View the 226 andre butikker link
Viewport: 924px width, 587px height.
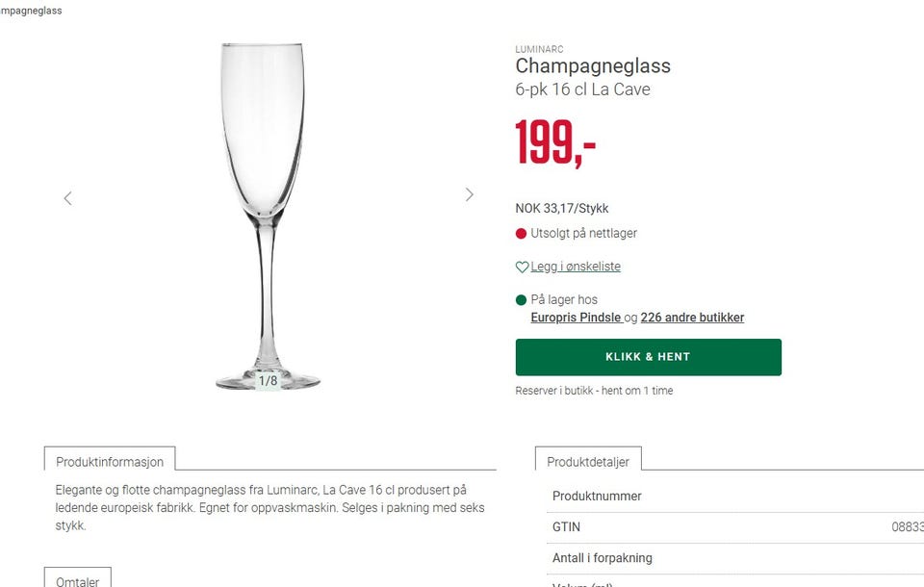pos(692,318)
